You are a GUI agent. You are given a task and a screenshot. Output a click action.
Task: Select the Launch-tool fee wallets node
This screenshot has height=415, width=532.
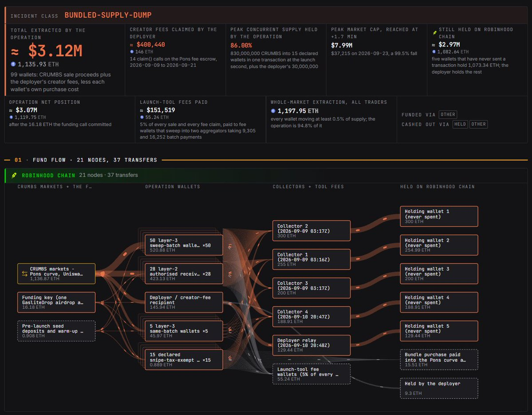pyautogui.click(x=311, y=374)
